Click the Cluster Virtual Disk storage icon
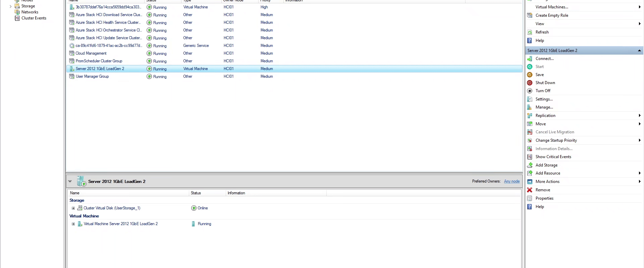644x268 pixels. point(80,208)
